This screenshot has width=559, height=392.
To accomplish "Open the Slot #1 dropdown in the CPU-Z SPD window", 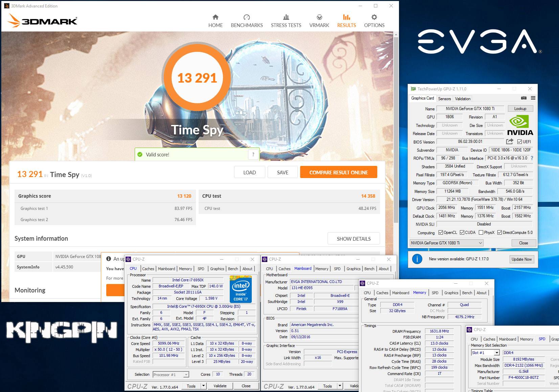I will (x=485, y=353).
